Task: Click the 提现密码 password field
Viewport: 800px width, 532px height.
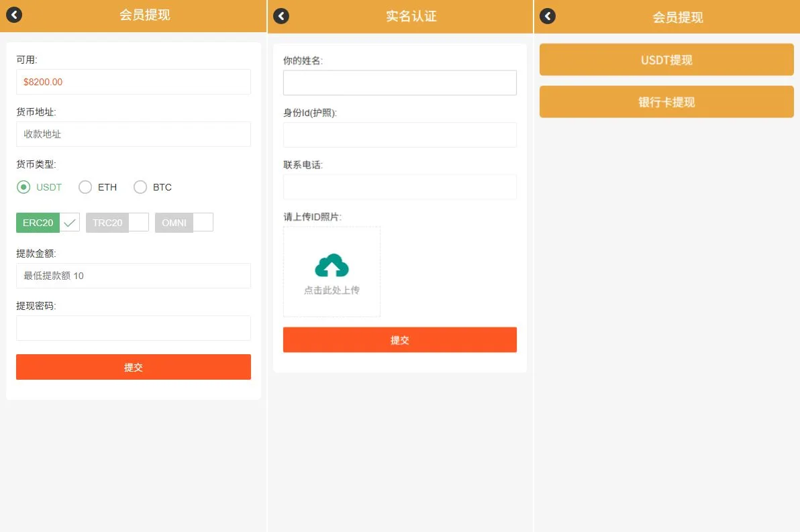Action: coord(134,328)
